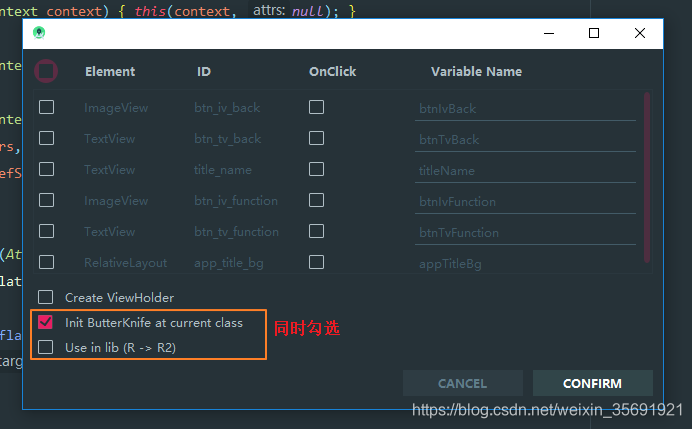The height and width of the screenshot is (429, 692).
Task: Click the CANCEL button
Action: [x=463, y=383]
